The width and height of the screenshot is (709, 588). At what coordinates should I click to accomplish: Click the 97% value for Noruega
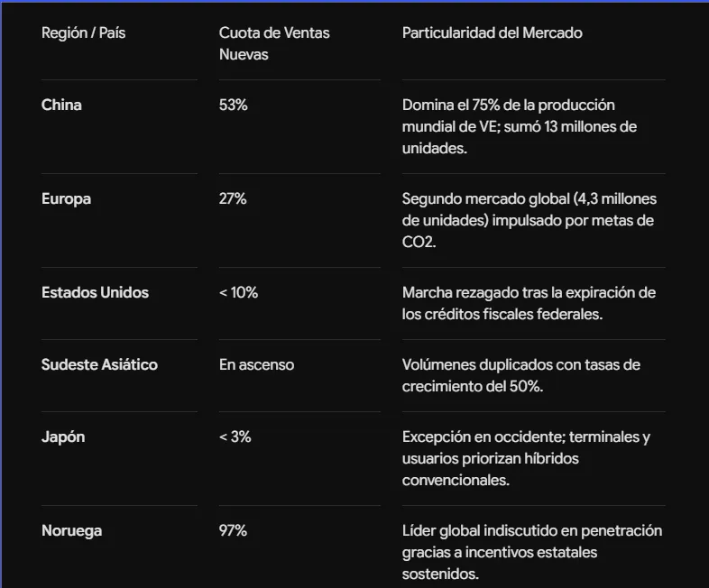(x=233, y=530)
